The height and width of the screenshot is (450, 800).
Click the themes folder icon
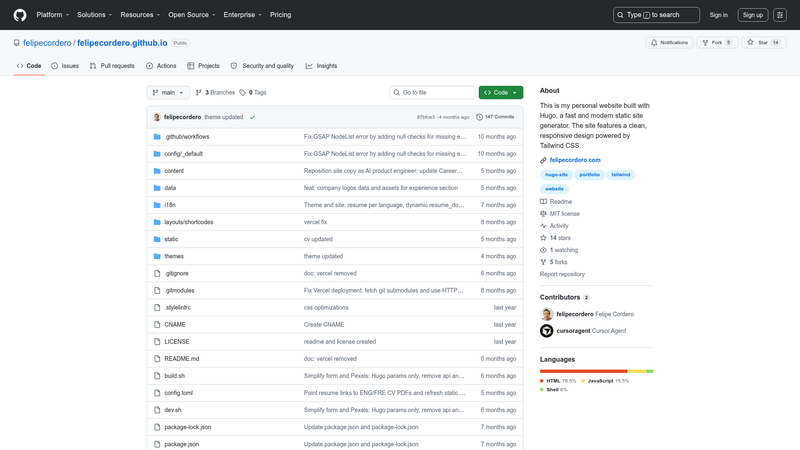click(157, 256)
